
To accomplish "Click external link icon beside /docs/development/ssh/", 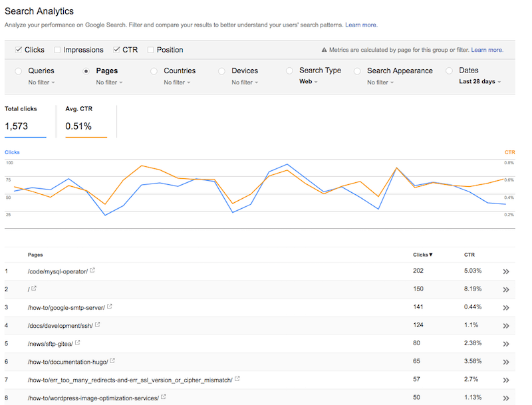I will point(98,325).
